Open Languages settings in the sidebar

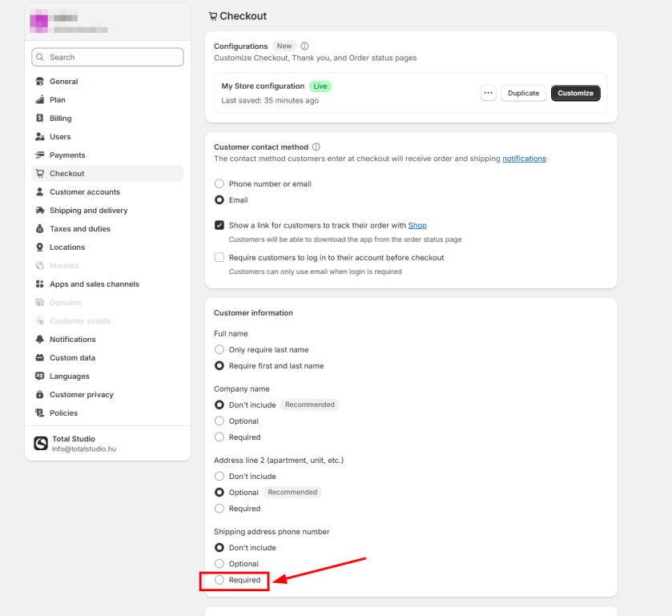[x=69, y=376]
